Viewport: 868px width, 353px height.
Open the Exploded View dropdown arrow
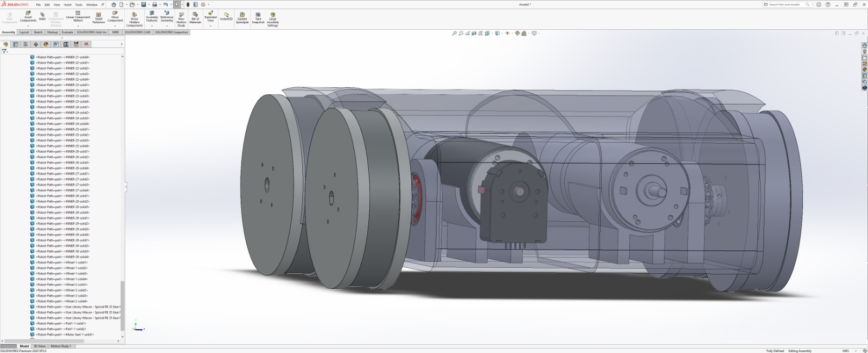(x=210, y=25)
